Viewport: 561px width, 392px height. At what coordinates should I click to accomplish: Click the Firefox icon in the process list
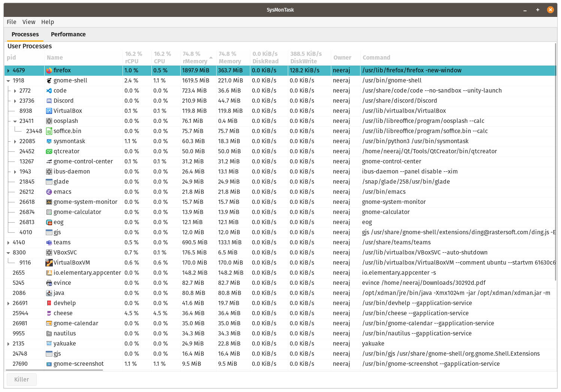click(49, 70)
